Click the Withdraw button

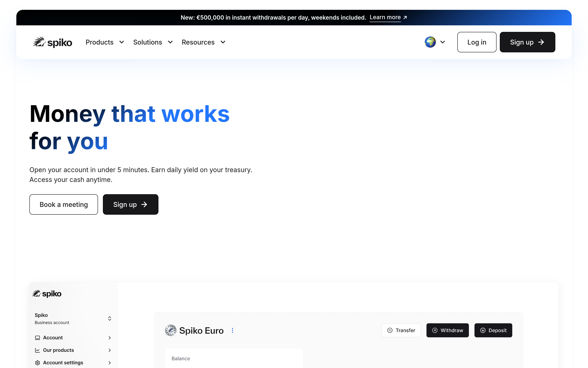[448, 330]
